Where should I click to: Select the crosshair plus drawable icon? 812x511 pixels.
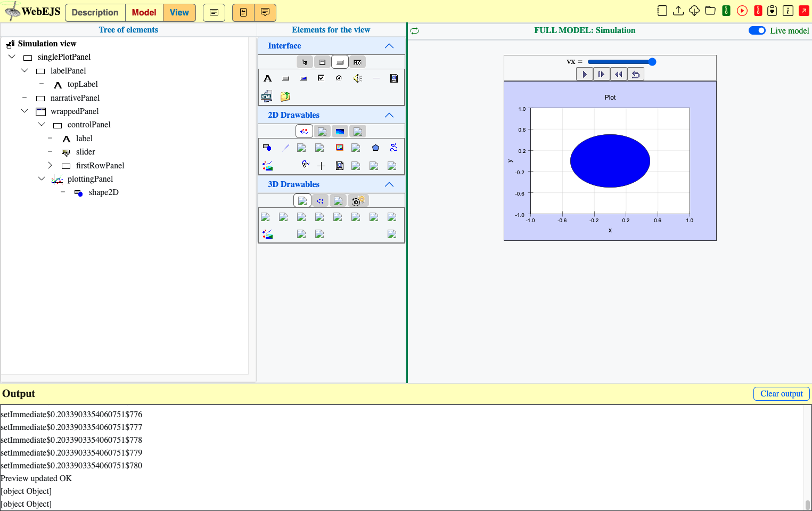321,166
